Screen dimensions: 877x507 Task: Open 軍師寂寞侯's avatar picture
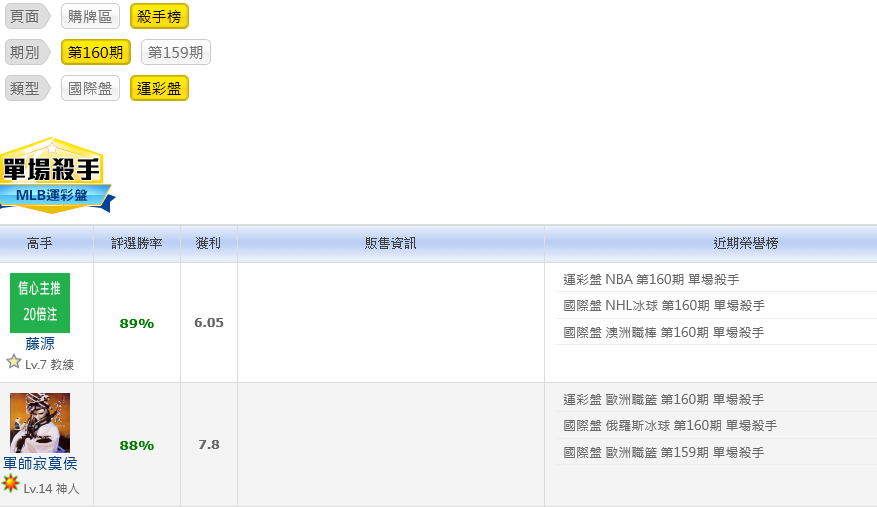tap(40, 422)
